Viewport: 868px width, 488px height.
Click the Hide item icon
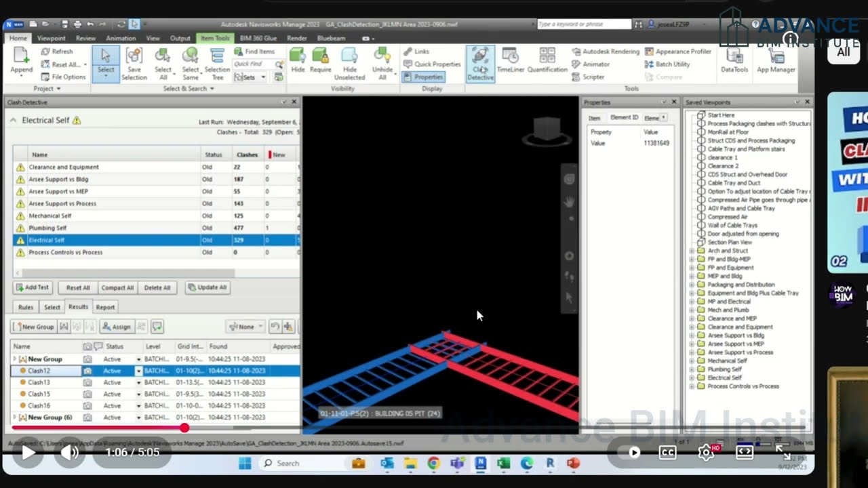[298, 56]
